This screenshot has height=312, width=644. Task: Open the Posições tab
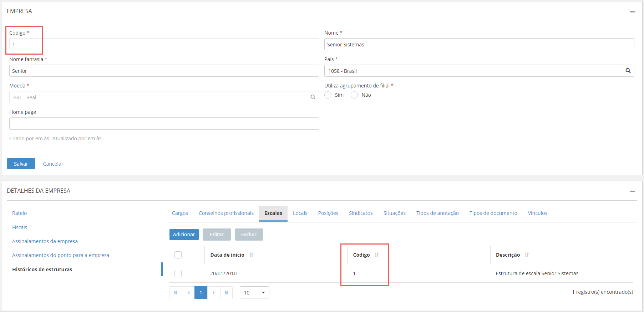(328, 213)
